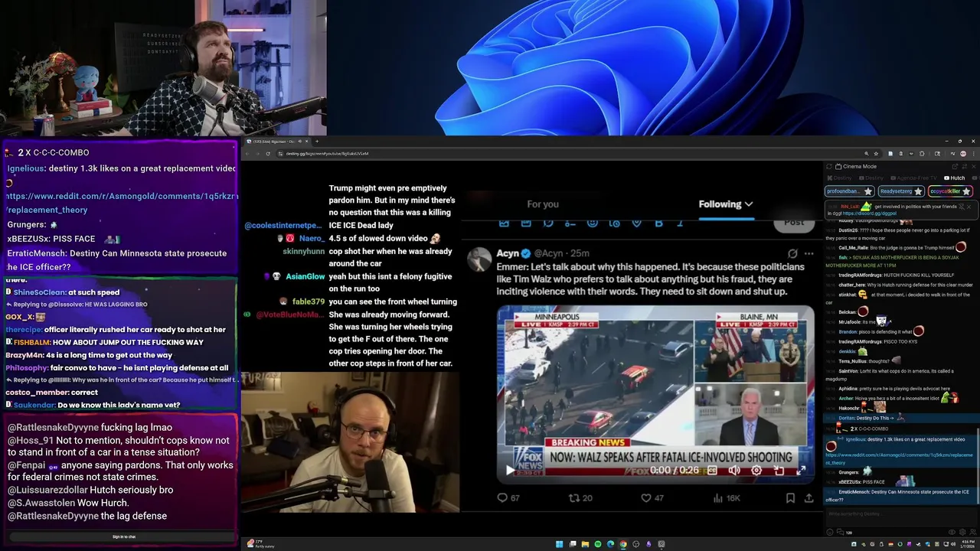Toggle Cinema Mode in the chat header

pyautogui.click(x=857, y=166)
